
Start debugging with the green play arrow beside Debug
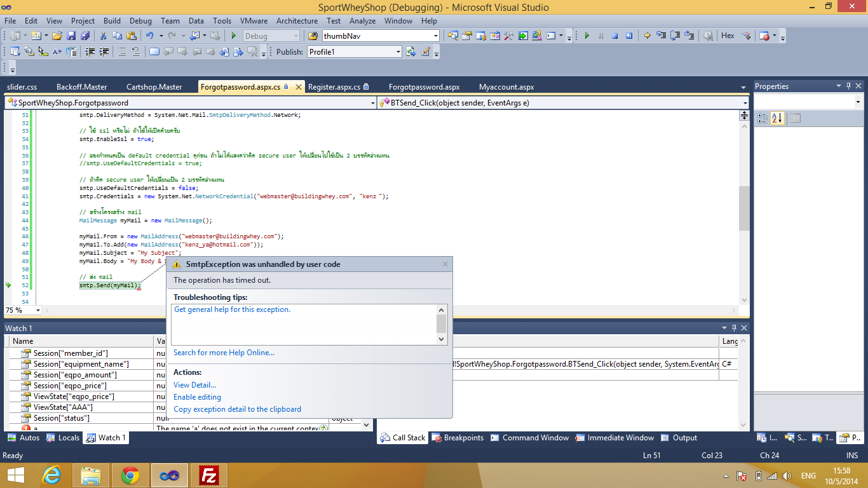[234, 36]
